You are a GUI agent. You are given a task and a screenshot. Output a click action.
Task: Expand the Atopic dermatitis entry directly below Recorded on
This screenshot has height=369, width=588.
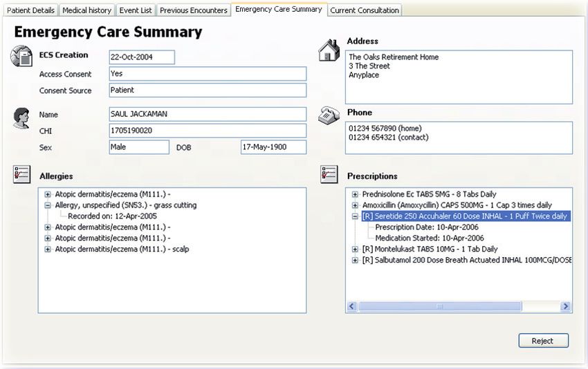[x=48, y=227]
